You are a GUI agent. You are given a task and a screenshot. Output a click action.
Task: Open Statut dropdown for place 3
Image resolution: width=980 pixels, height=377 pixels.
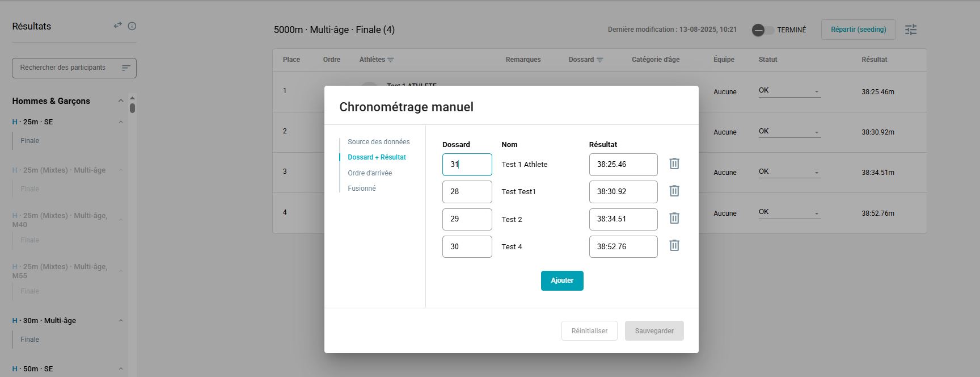[789, 172]
